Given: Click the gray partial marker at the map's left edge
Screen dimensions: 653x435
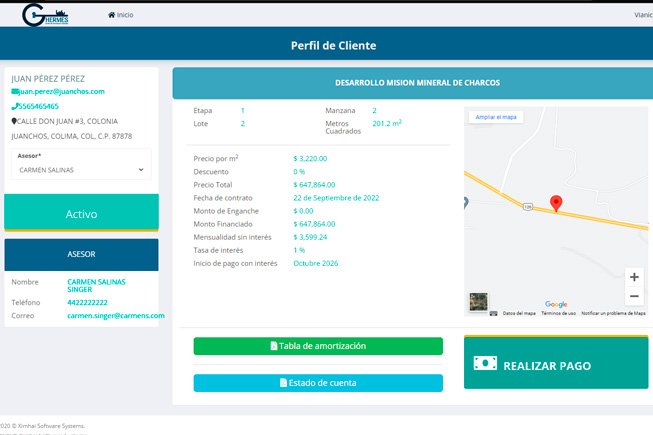Looking at the screenshot, I should pos(466,203).
